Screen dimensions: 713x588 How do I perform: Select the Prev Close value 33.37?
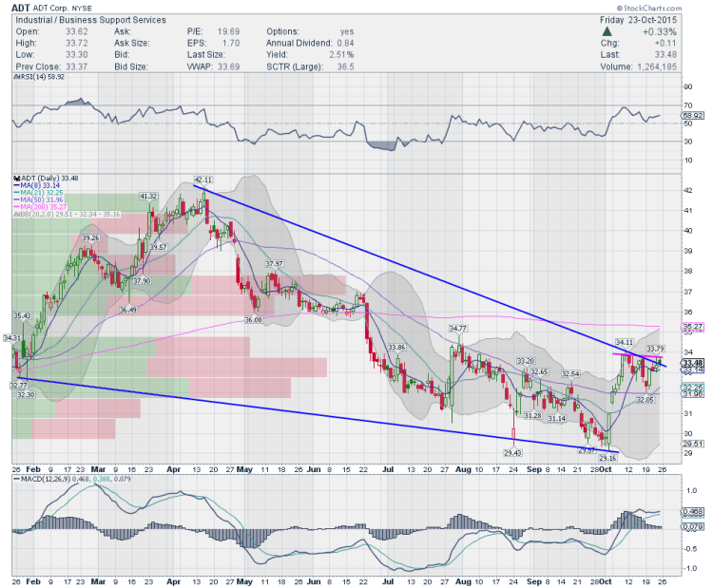click(76, 66)
